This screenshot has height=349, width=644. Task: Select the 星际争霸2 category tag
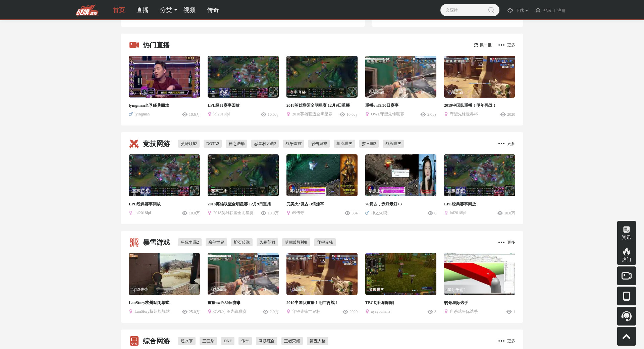[x=190, y=242]
